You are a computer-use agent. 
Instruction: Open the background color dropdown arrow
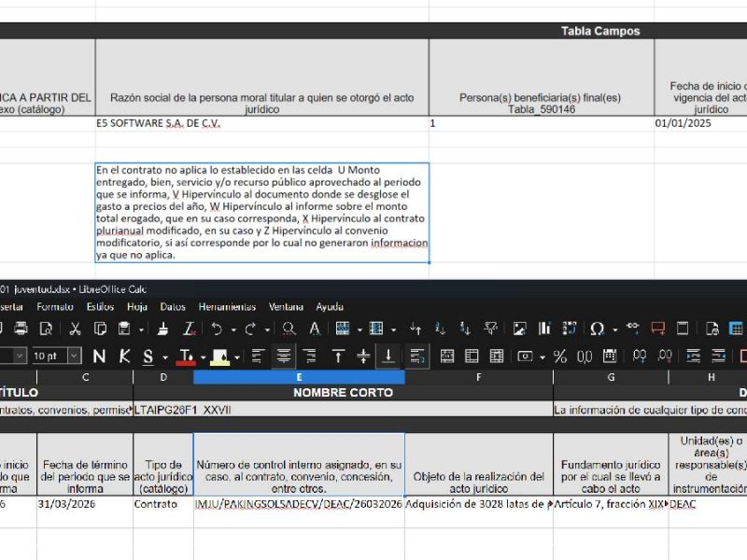(x=237, y=357)
